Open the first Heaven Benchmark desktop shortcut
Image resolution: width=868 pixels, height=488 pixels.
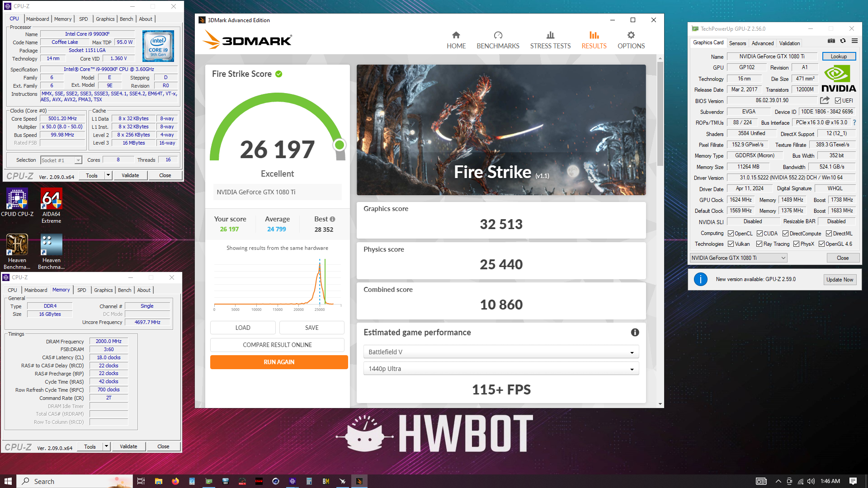point(17,252)
